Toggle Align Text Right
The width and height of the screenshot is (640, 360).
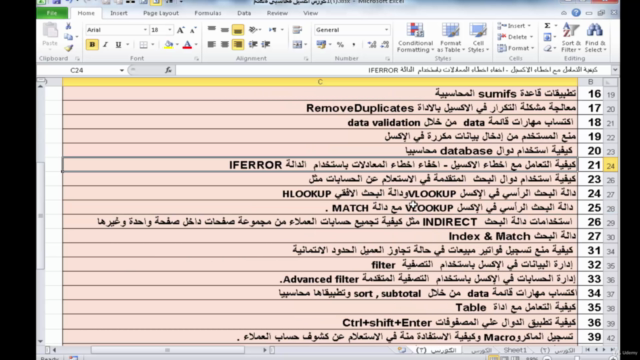[x=238, y=44]
